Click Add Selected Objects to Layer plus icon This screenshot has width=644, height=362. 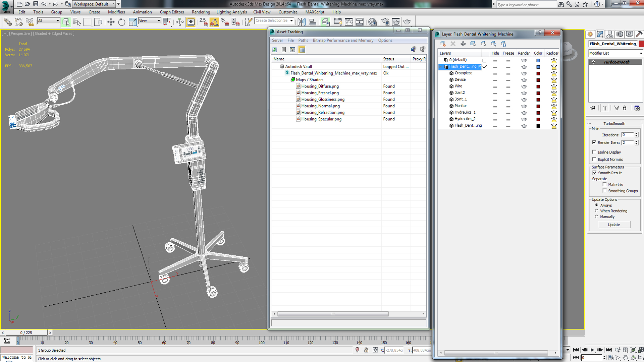(463, 44)
